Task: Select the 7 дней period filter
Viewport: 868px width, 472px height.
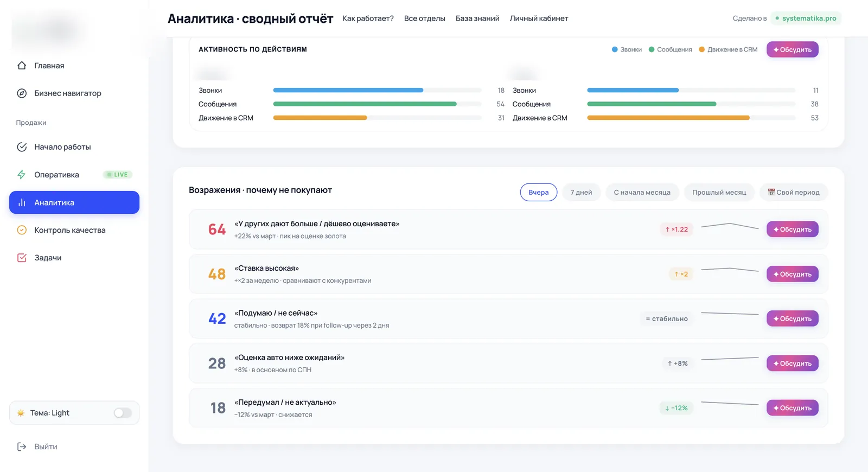Action: [x=581, y=192]
